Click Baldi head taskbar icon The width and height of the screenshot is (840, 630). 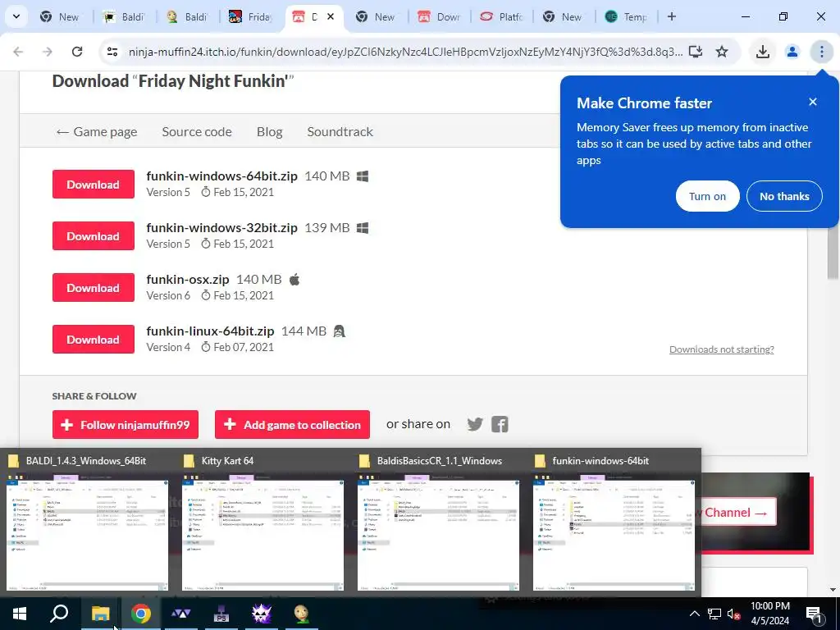pyautogui.click(x=302, y=614)
